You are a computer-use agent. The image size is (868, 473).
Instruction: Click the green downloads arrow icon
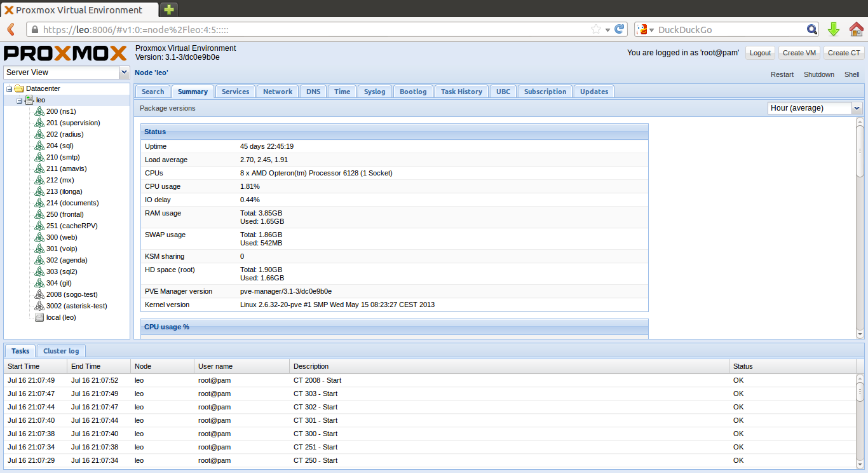click(x=834, y=29)
